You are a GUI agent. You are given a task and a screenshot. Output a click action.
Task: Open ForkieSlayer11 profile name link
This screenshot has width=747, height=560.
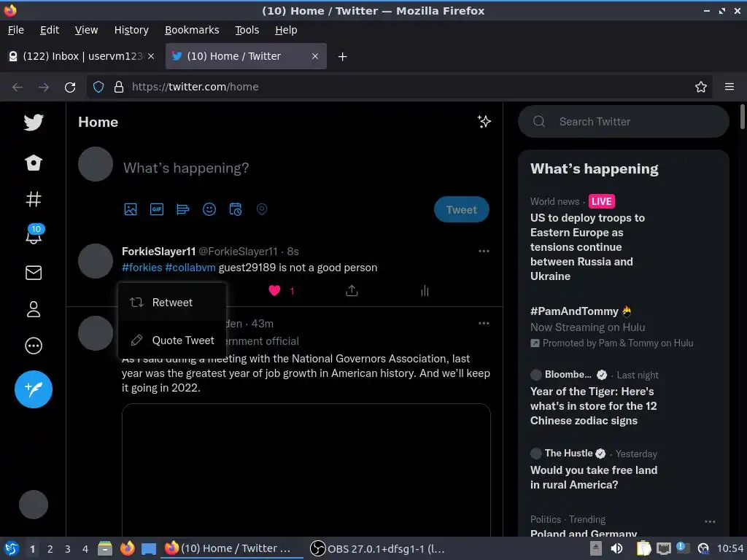coord(158,251)
